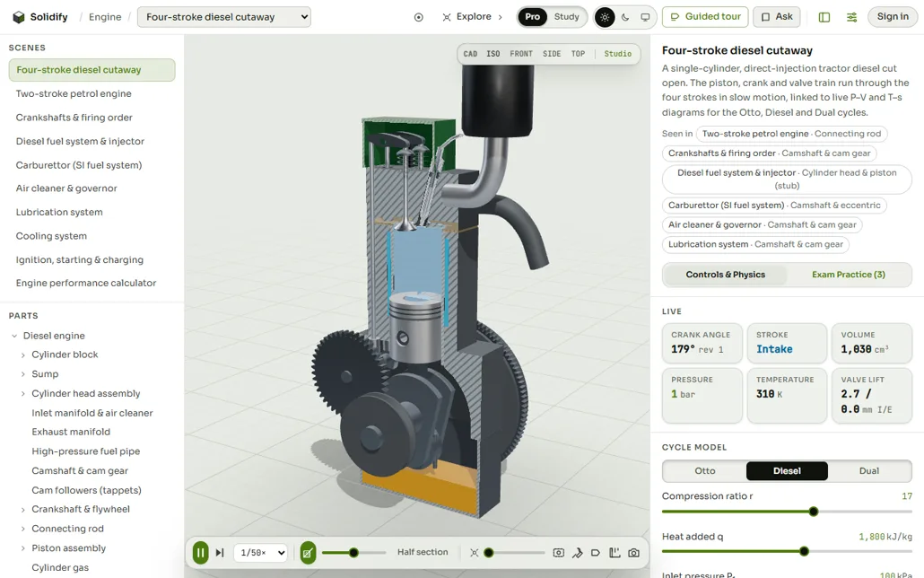
Task: Toggle the section cut tool icon
Action: click(x=308, y=553)
